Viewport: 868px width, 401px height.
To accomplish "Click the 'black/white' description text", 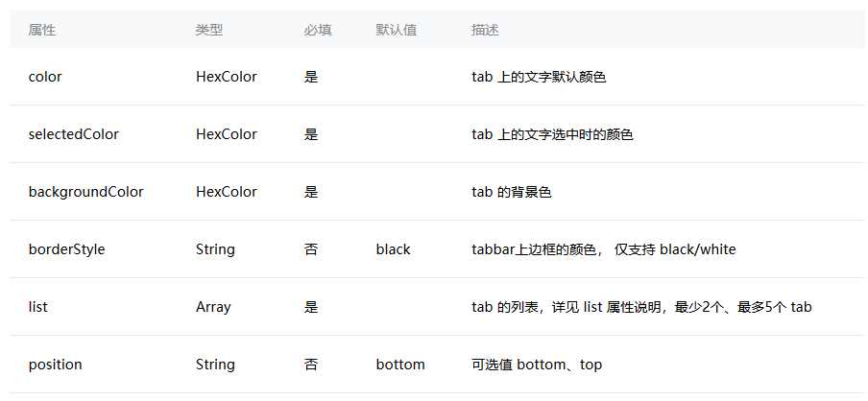I will point(697,249).
